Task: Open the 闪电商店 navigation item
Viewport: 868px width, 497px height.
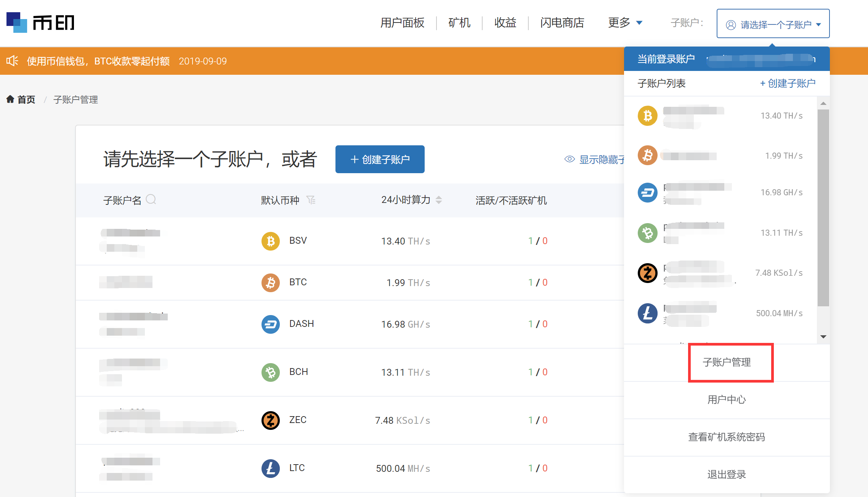Action: pos(562,23)
